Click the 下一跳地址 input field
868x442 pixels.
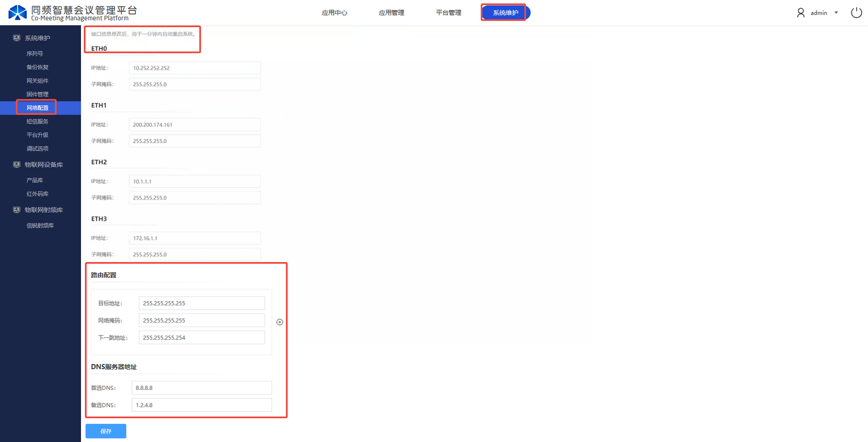pyautogui.click(x=202, y=338)
